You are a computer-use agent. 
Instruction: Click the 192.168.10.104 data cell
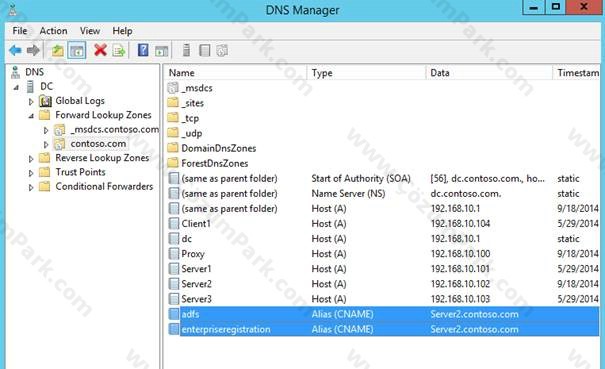[x=460, y=223]
